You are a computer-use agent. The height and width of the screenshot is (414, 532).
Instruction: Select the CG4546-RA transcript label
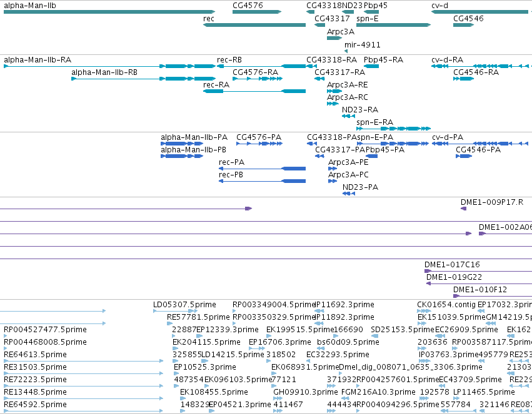476,72
